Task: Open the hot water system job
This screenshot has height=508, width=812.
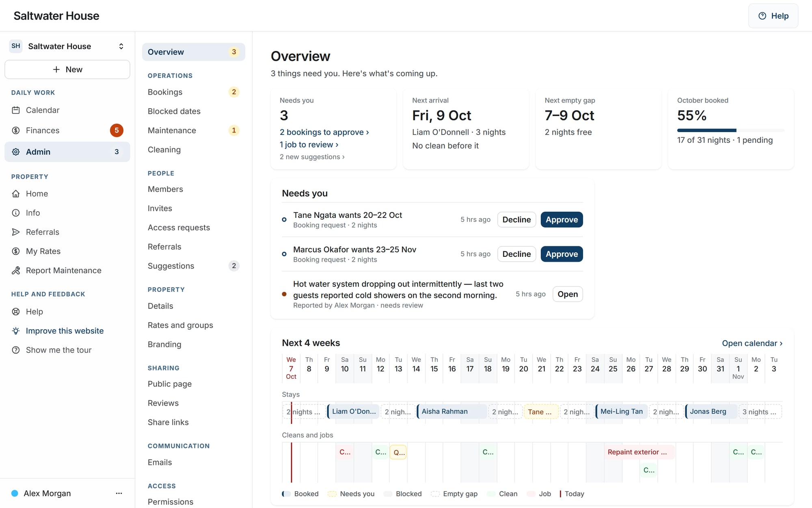Action: tap(568, 294)
